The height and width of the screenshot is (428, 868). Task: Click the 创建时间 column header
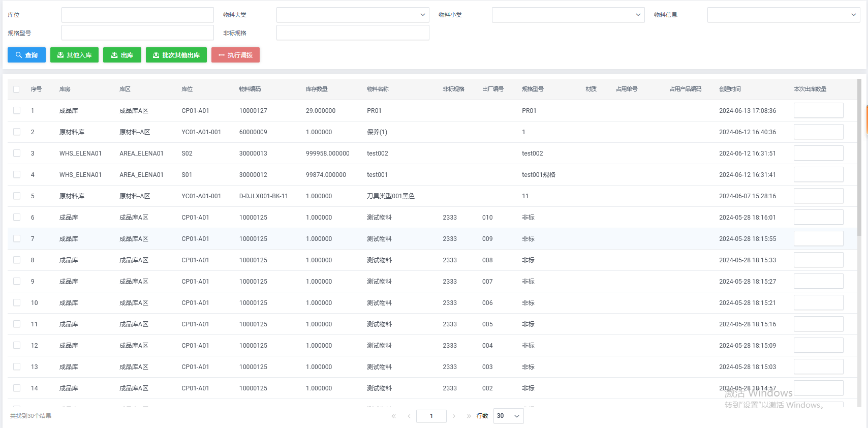point(730,89)
